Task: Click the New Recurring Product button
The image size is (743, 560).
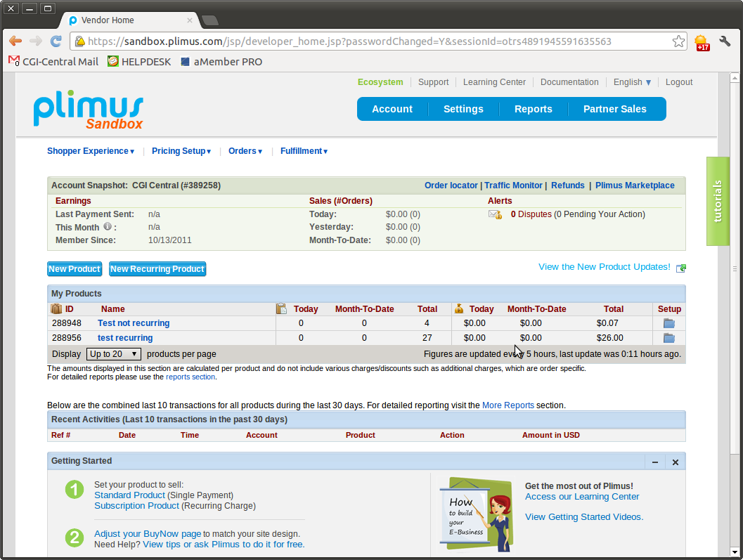Action: (157, 269)
